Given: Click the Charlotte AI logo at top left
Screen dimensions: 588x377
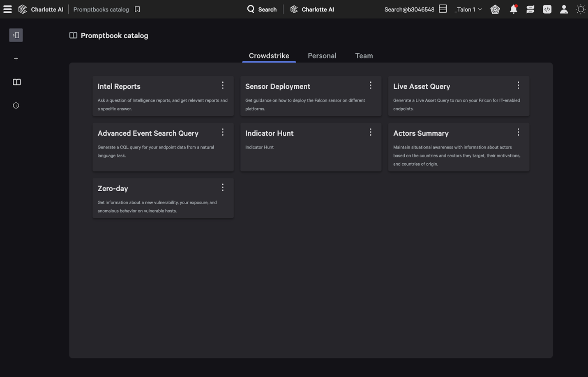Looking at the screenshot, I should [23, 9].
